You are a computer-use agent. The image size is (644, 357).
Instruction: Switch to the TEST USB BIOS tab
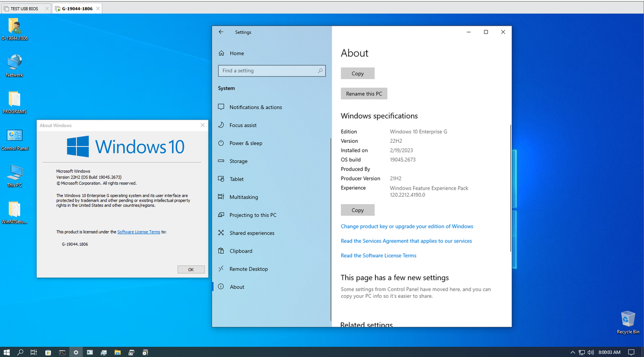point(25,9)
